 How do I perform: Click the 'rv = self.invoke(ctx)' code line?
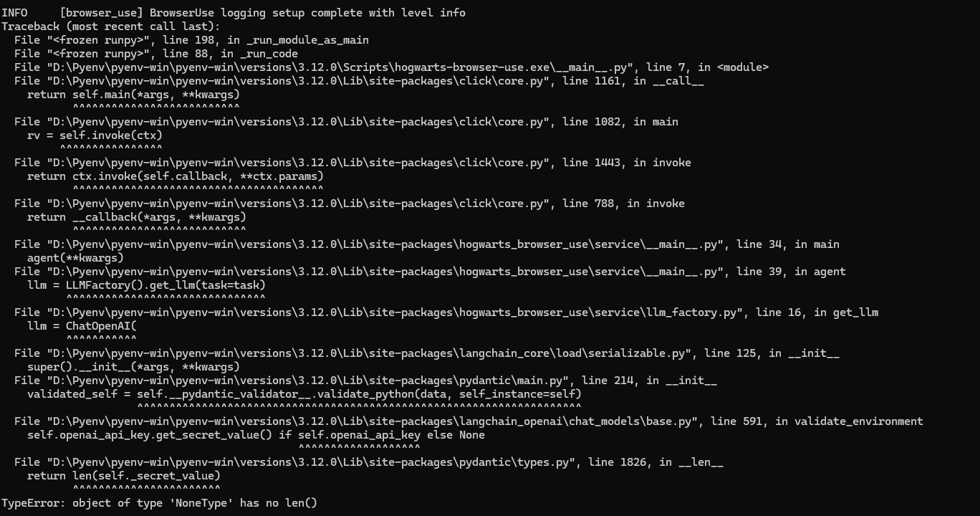95,135
